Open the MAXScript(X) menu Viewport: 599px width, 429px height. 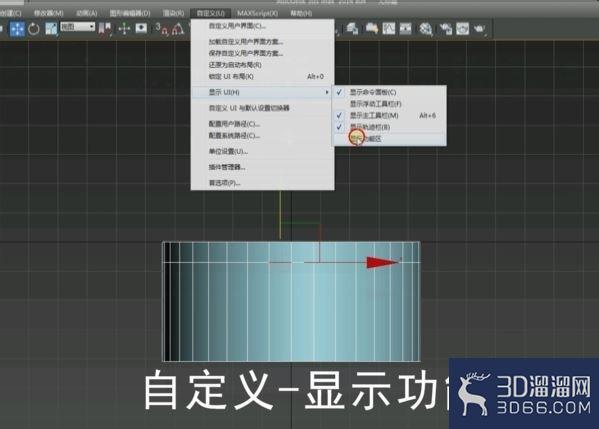click(257, 13)
